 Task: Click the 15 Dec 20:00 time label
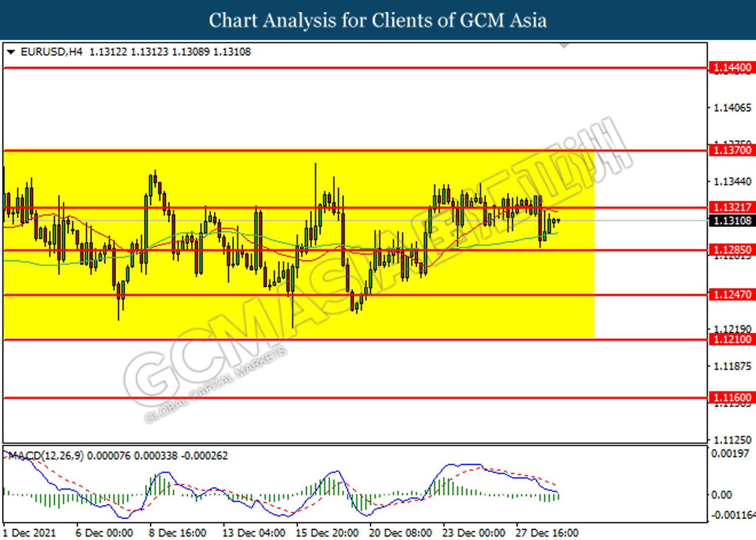click(327, 533)
